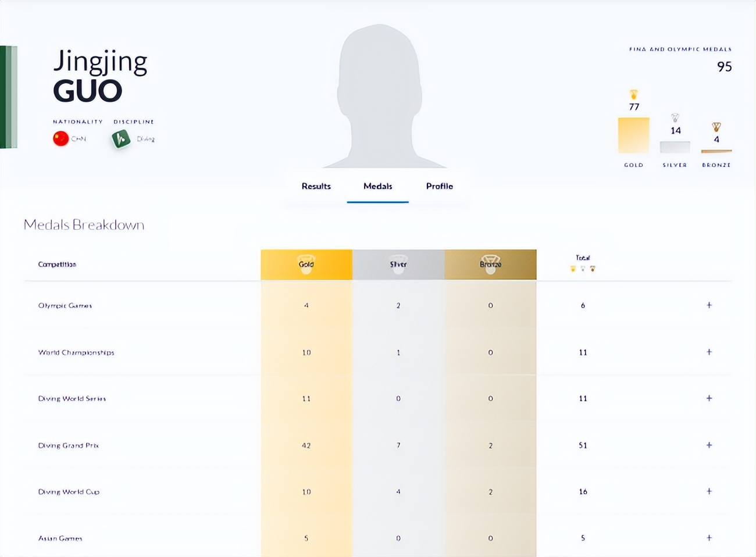Click the green Diving discipline icon
This screenshot has width=756, height=557.
pyautogui.click(x=121, y=139)
